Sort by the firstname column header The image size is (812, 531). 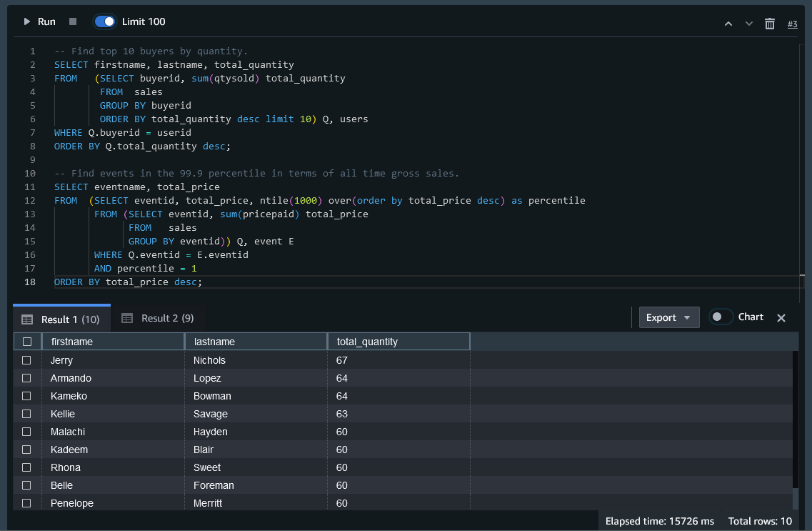point(113,342)
